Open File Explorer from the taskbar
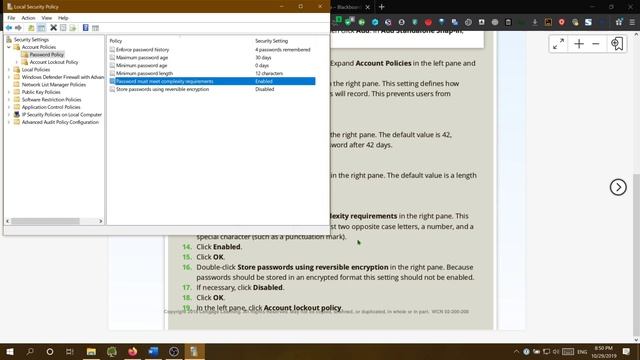 pos(91,351)
